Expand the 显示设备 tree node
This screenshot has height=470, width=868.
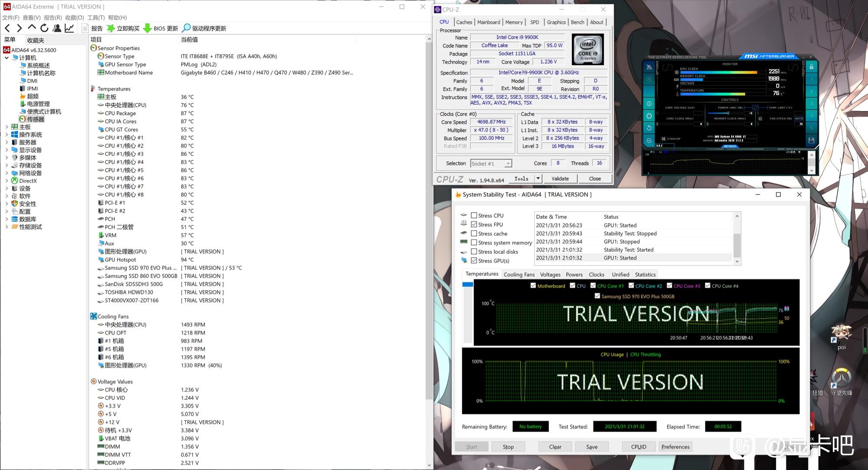(x=7, y=150)
